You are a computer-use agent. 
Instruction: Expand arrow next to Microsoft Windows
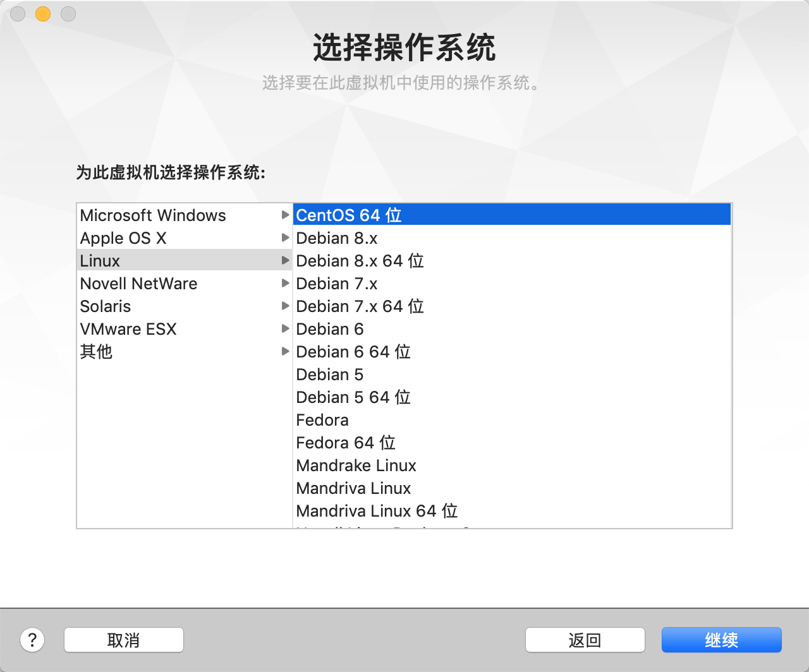point(285,215)
